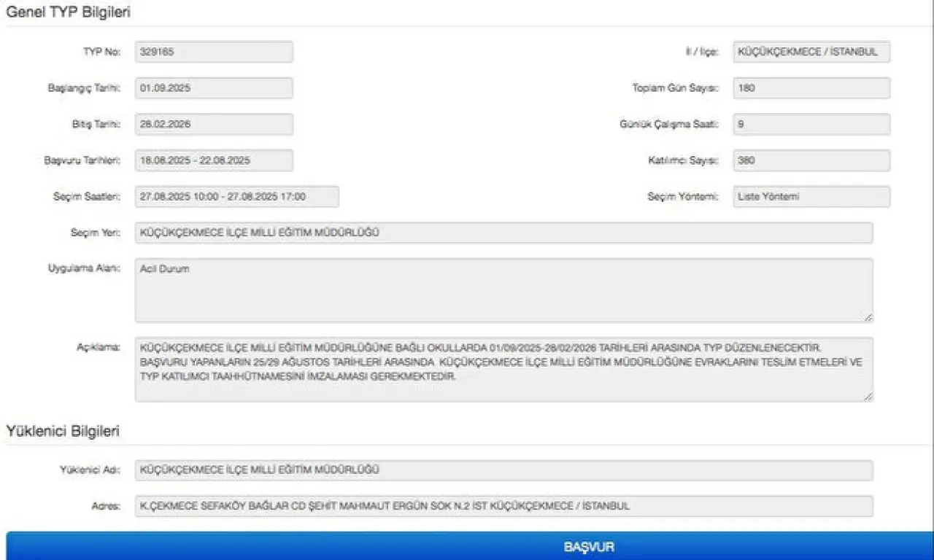934x560 pixels.
Task: Click the Yüklenici Adı field
Action: (x=503, y=470)
